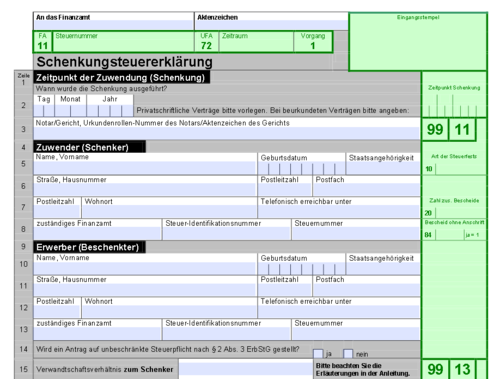
Task: Click the Notar/Gericht Urkundenrollen-Nummer field
Action: point(227,133)
